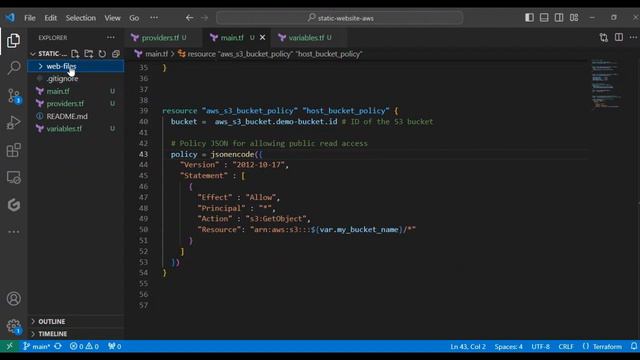The height and width of the screenshot is (360, 640).
Task: Open the Explorer view in activity bar
Action: click(13, 40)
